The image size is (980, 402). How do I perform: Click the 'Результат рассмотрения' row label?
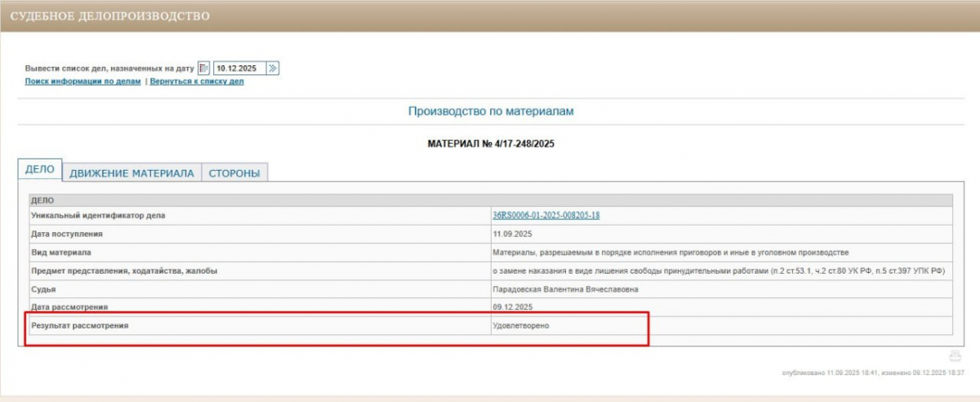click(x=80, y=326)
